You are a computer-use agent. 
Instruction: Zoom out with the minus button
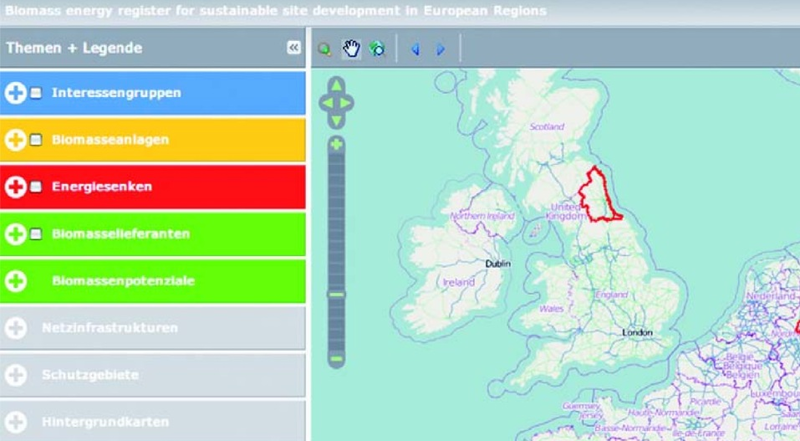point(337,358)
